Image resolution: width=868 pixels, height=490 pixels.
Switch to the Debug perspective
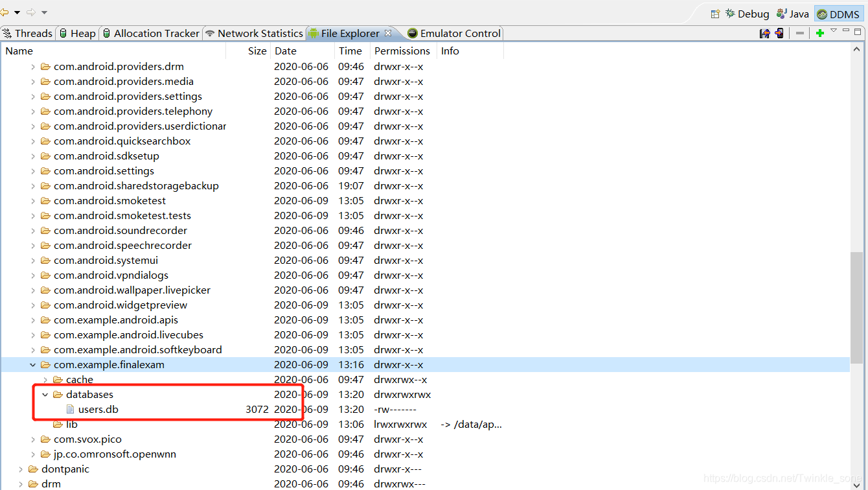click(x=747, y=14)
